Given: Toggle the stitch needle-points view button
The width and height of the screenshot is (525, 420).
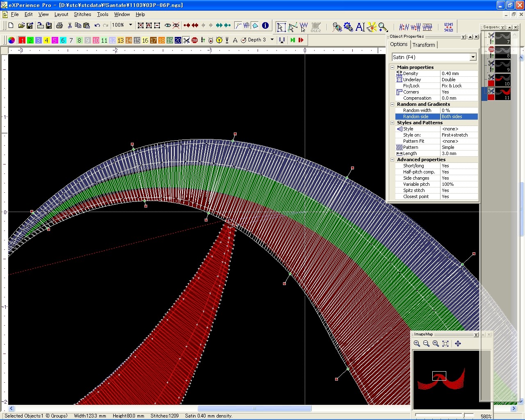Looking at the screenshot, I should 247,25.
